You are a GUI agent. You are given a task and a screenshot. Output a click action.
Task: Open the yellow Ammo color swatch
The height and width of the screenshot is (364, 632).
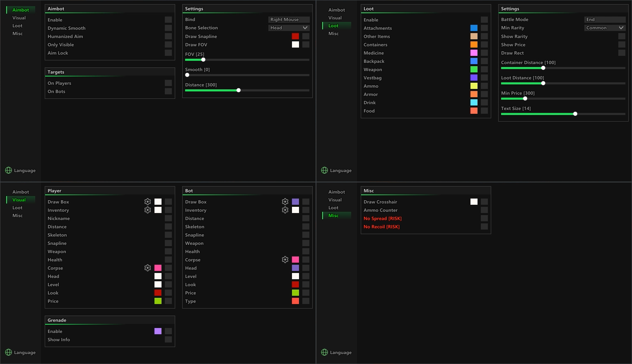(474, 86)
